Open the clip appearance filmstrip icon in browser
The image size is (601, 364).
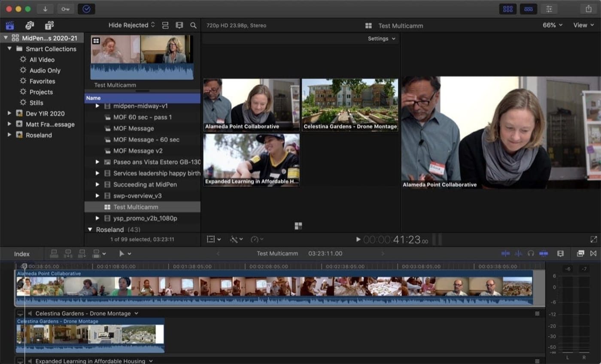click(x=179, y=25)
